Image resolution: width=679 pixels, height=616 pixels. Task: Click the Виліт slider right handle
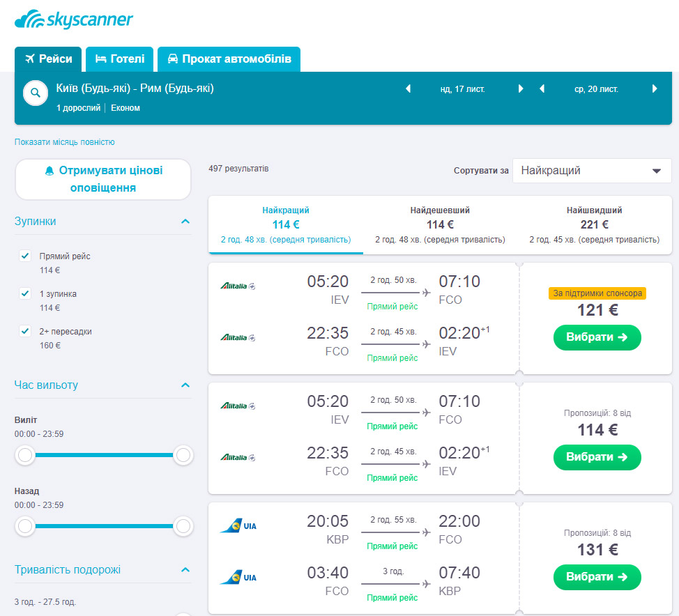[x=183, y=455]
